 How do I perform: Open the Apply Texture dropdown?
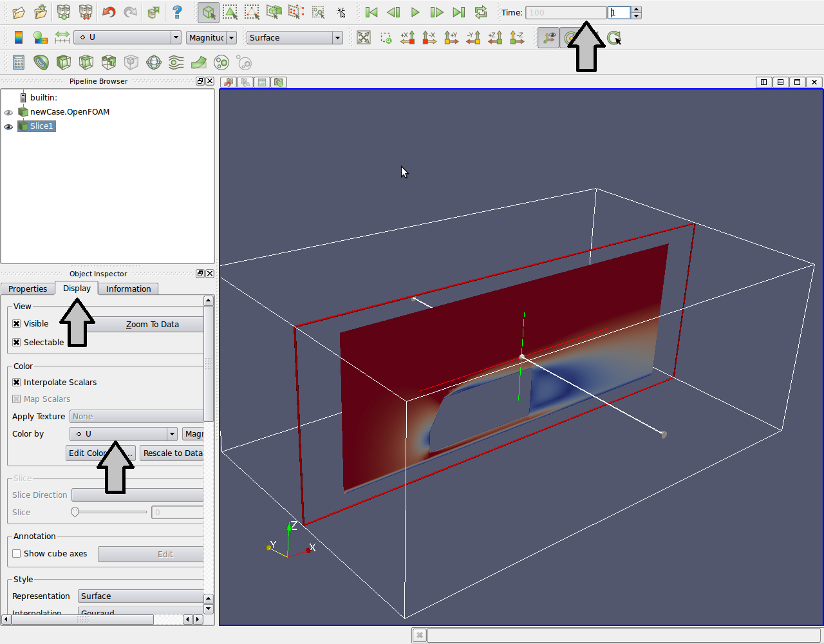(136, 417)
